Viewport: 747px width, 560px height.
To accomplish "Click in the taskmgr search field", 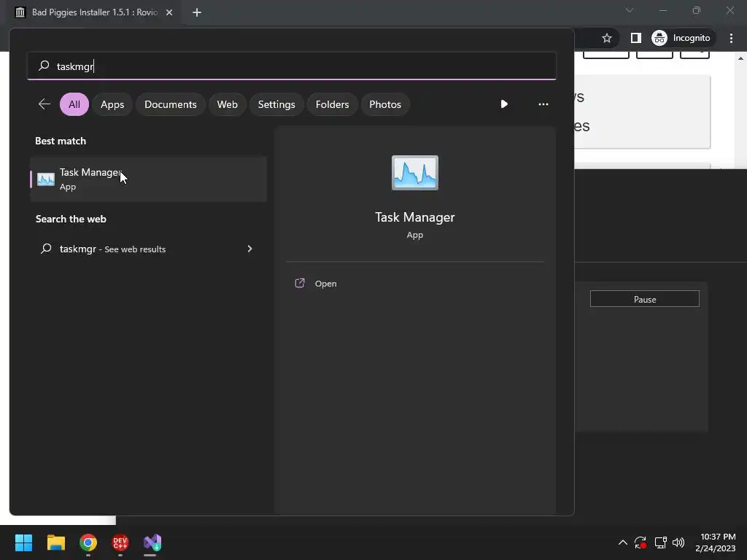I will (292, 66).
